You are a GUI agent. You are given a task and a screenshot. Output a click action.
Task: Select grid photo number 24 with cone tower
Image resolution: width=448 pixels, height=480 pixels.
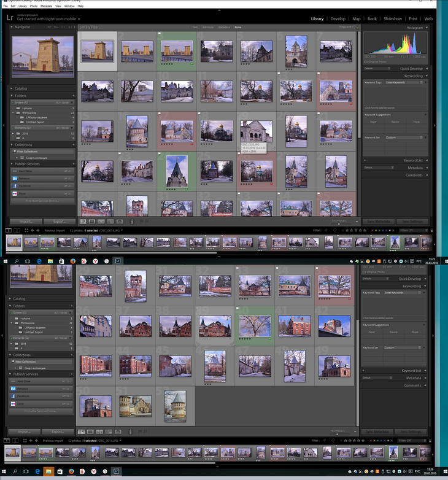177,171
